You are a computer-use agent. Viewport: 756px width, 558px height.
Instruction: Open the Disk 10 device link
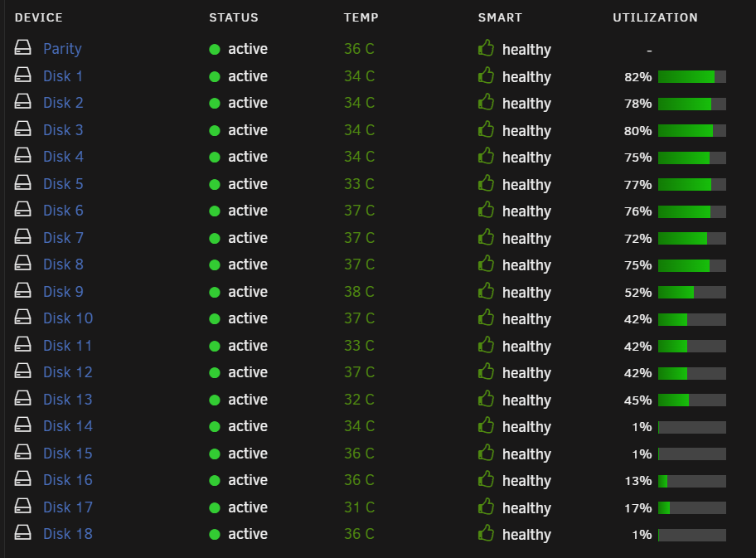click(68, 318)
